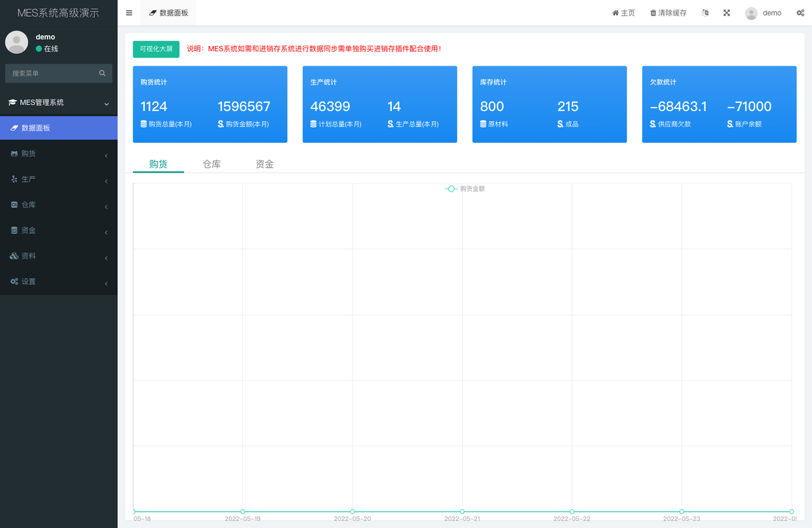This screenshot has width=812, height=528.
Task: Select the 生产 icon in sidebar
Action: (14, 179)
